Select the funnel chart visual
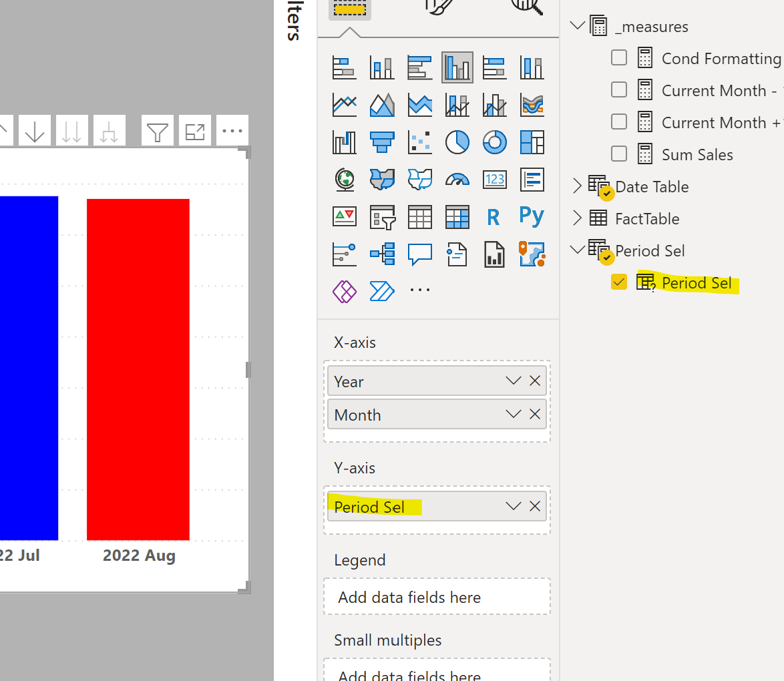784x681 pixels. click(382, 142)
